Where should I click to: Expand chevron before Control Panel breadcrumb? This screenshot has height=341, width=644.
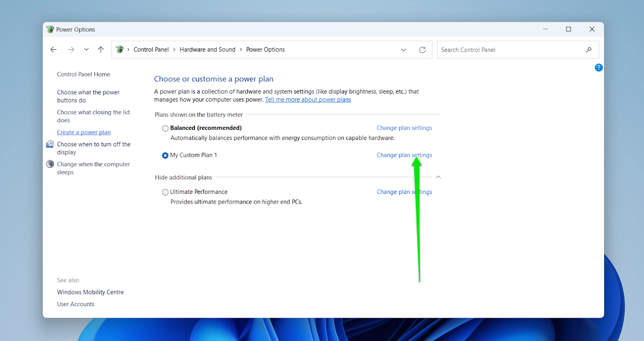click(x=128, y=50)
